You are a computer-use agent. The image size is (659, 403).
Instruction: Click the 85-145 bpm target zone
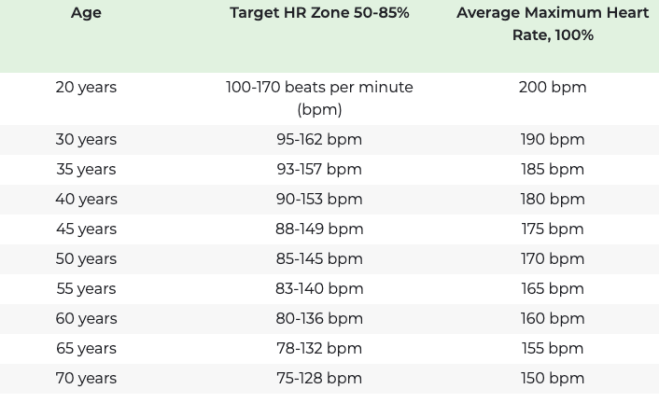tap(319, 259)
